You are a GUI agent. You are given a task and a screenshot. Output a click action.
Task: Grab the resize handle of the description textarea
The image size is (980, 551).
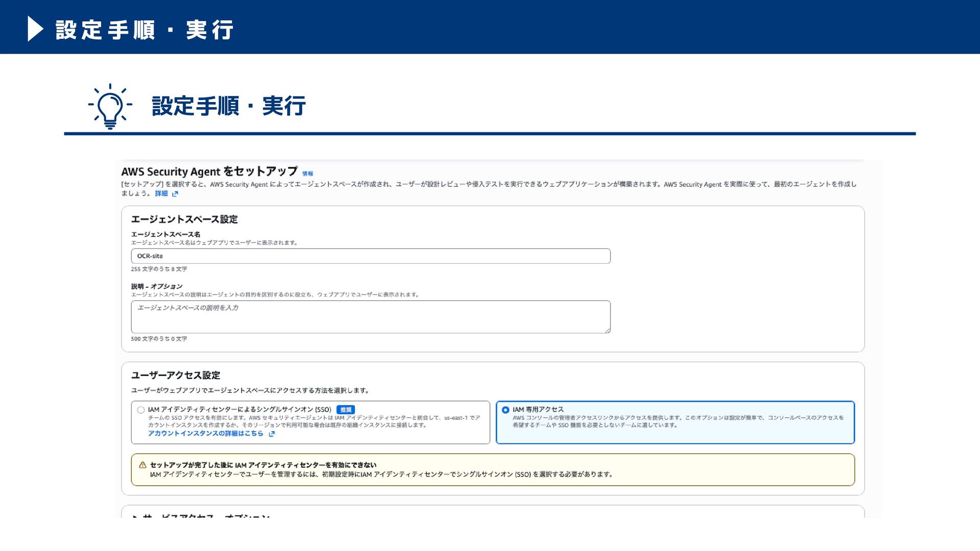tap(607, 331)
